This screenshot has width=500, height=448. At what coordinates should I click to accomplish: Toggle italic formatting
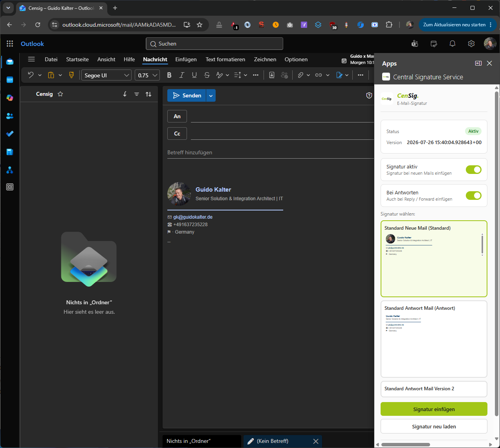(181, 75)
